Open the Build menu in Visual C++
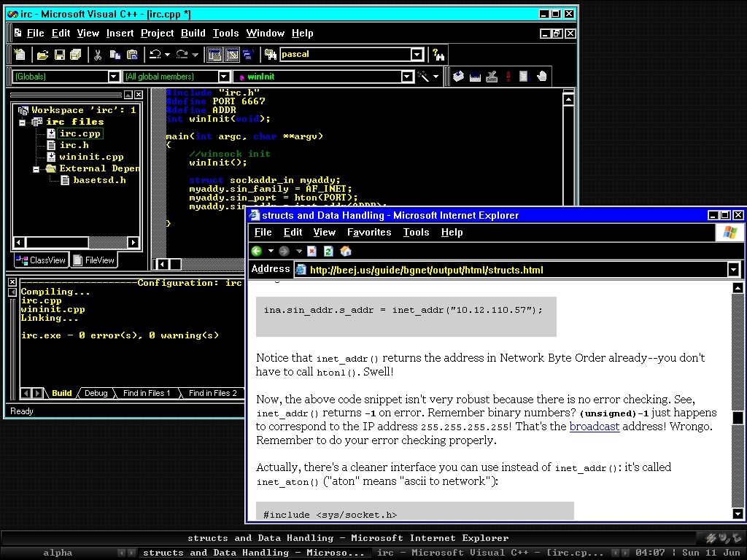 (193, 34)
